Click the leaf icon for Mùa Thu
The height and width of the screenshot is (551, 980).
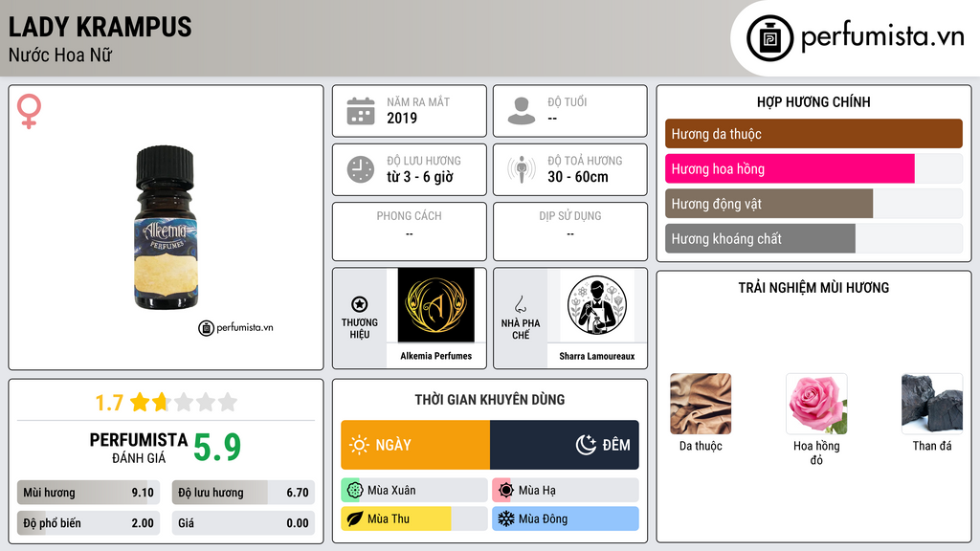(x=354, y=518)
